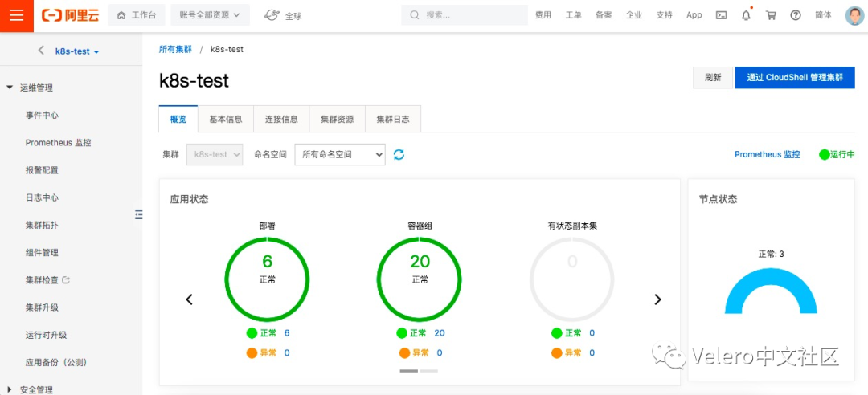868x395 pixels.
Task: Open 集群升级 in sidebar
Action: coord(42,307)
